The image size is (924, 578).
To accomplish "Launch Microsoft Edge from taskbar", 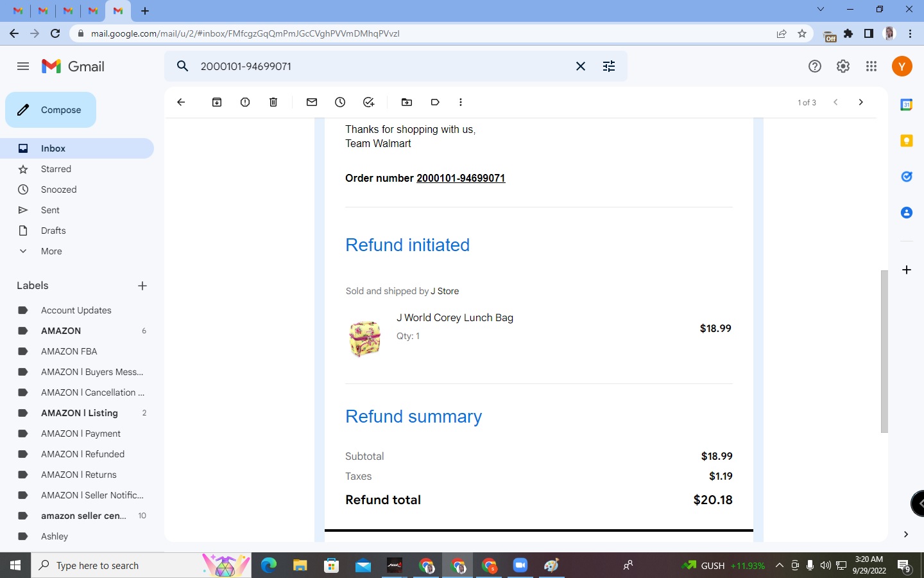I will (269, 565).
